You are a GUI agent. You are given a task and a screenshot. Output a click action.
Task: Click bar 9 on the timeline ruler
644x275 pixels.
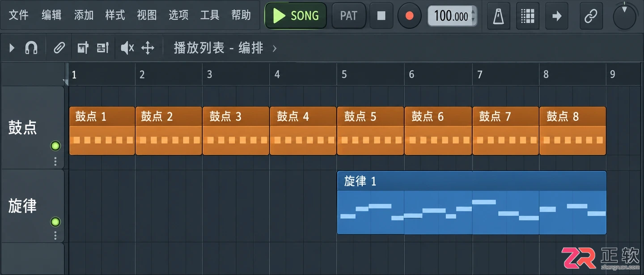click(x=613, y=75)
